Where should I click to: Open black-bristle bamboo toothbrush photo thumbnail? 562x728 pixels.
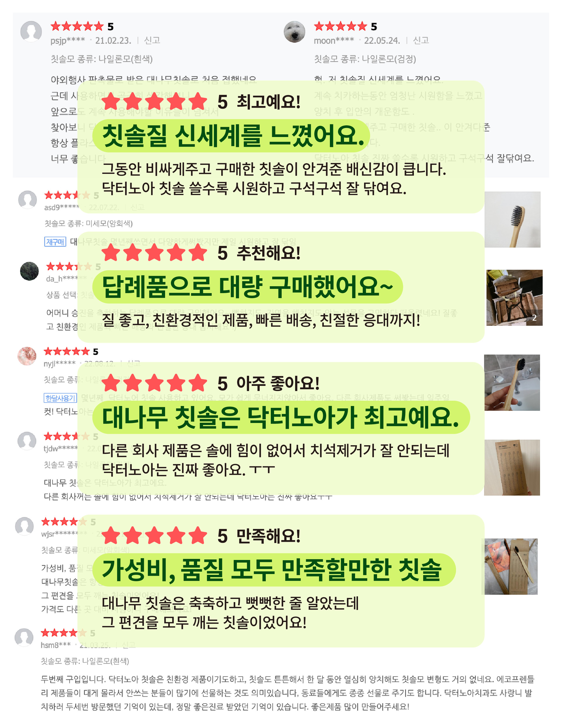pos(512,219)
